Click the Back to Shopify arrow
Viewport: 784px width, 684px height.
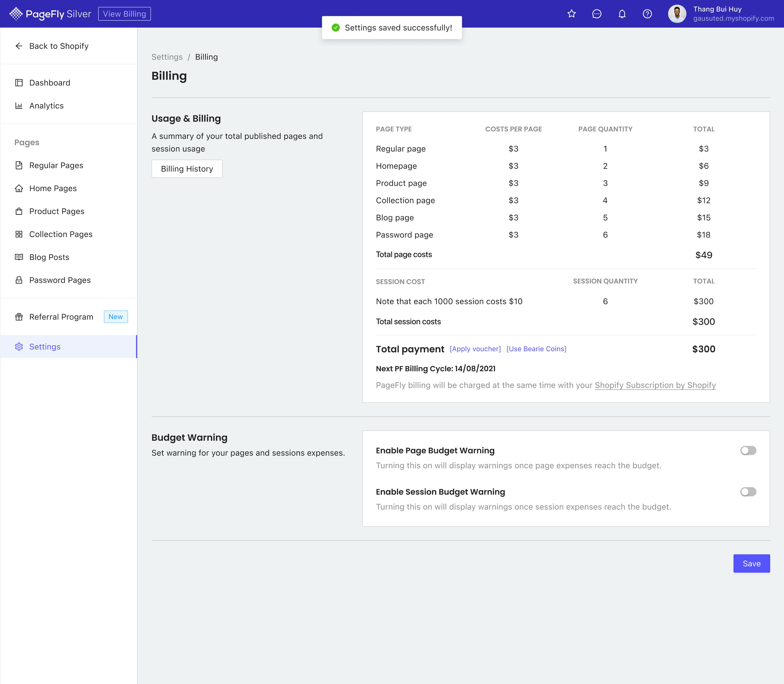[19, 46]
